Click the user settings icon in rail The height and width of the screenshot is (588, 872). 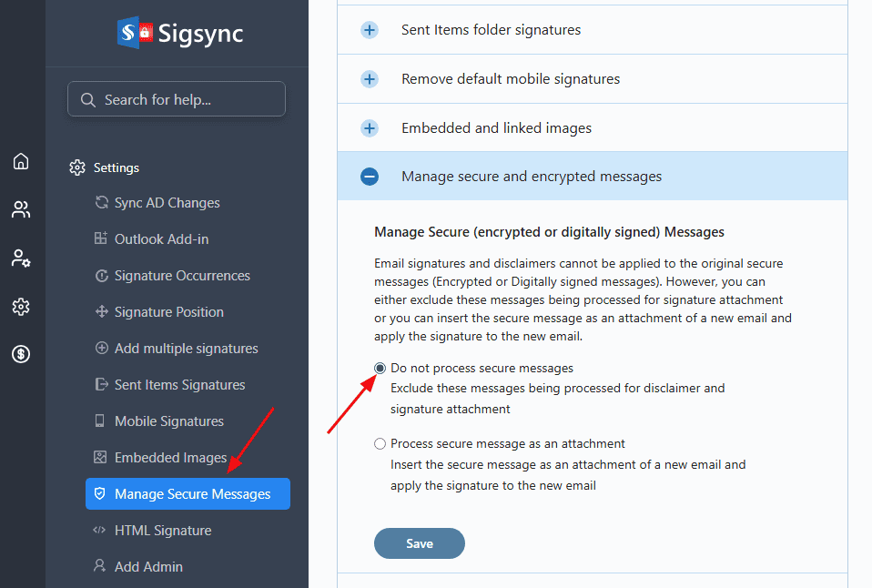[21, 259]
